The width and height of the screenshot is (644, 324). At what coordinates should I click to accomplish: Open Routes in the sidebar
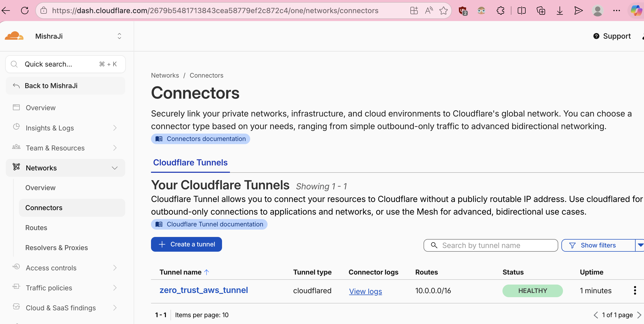click(x=36, y=228)
